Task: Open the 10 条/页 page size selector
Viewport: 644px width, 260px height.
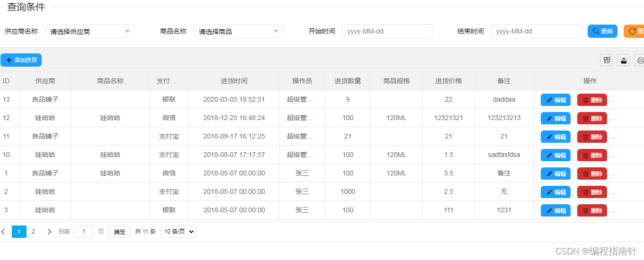Action: 178,232
